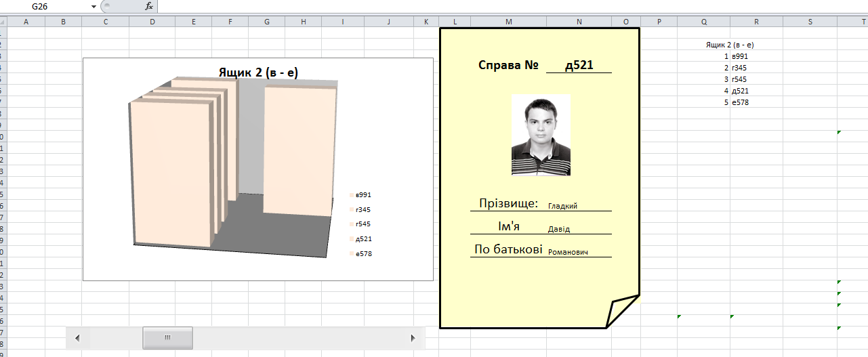This screenshot has width=868, height=357.
Task: Click the person's photo on the yellow card
Action: pyautogui.click(x=541, y=135)
